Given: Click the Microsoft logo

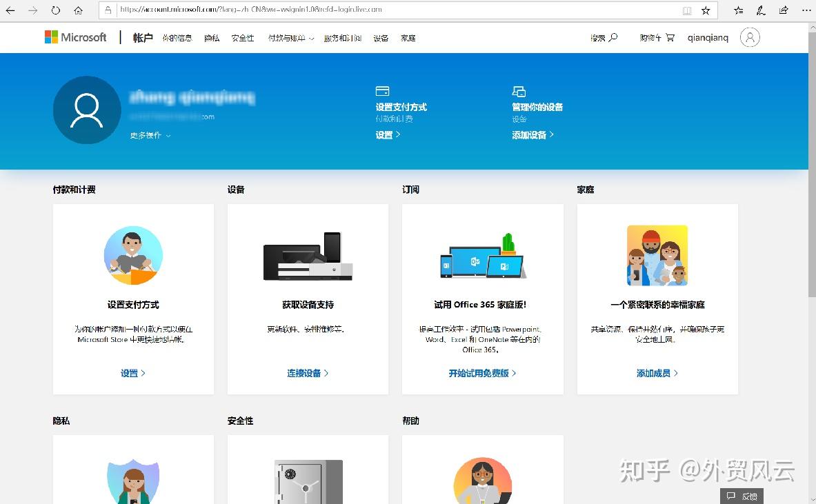Looking at the screenshot, I should click(x=75, y=37).
